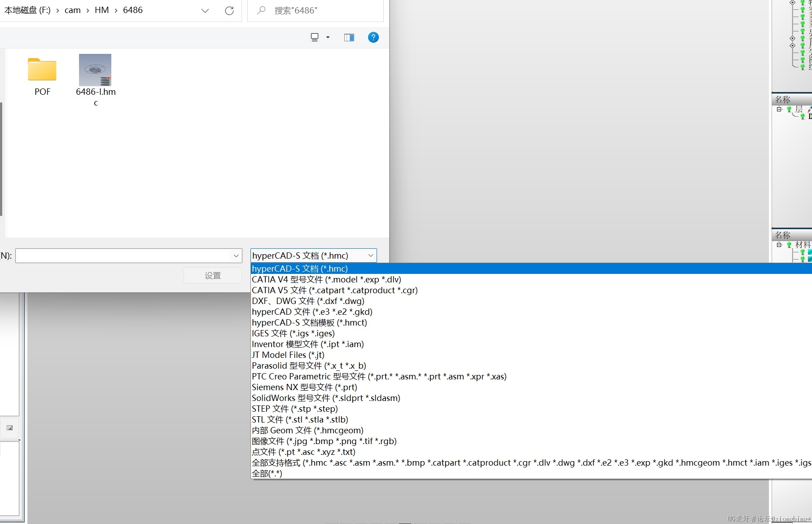The width and height of the screenshot is (812, 524).
Task: Expand the file name history dropdown
Action: 236,255
